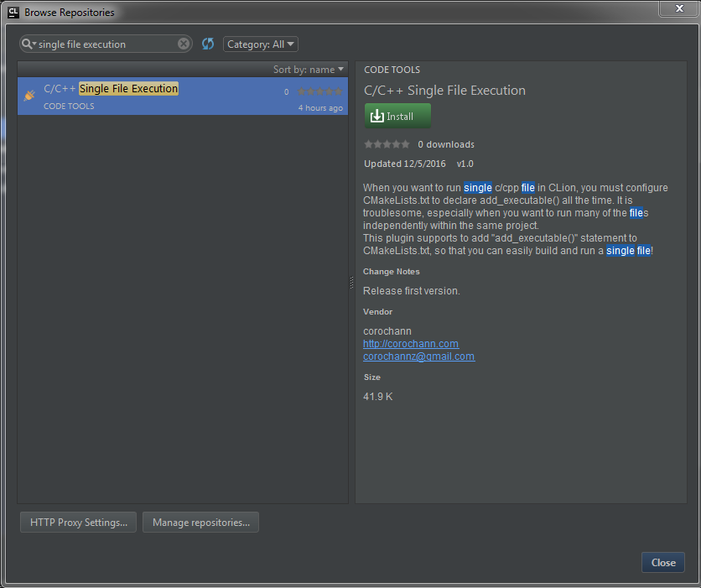Click the fifth star on the plugin list entry
701x588 pixels.
(x=339, y=91)
